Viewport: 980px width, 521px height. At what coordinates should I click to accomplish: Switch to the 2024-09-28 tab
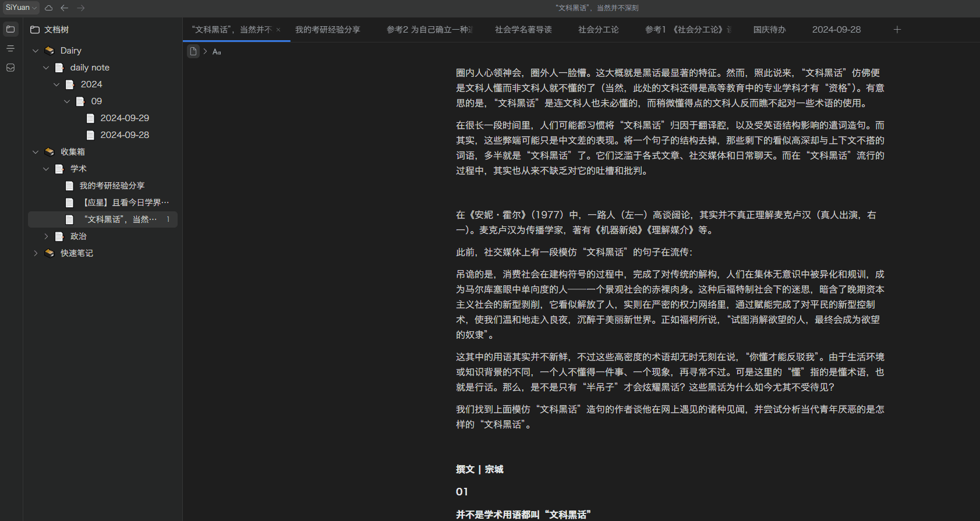[837, 30]
